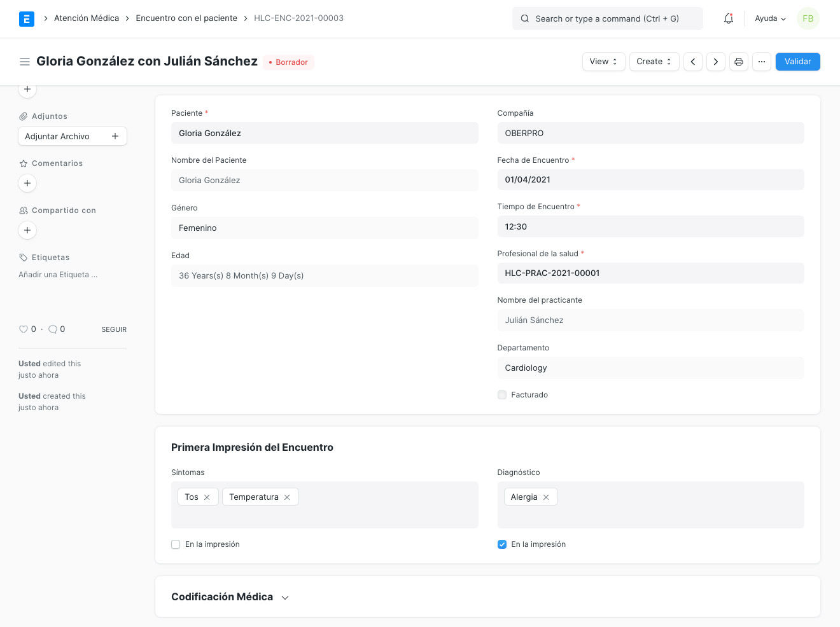The height and width of the screenshot is (627, 840).
Task: Click the search magnifier icon
Action: pos(525,18)
